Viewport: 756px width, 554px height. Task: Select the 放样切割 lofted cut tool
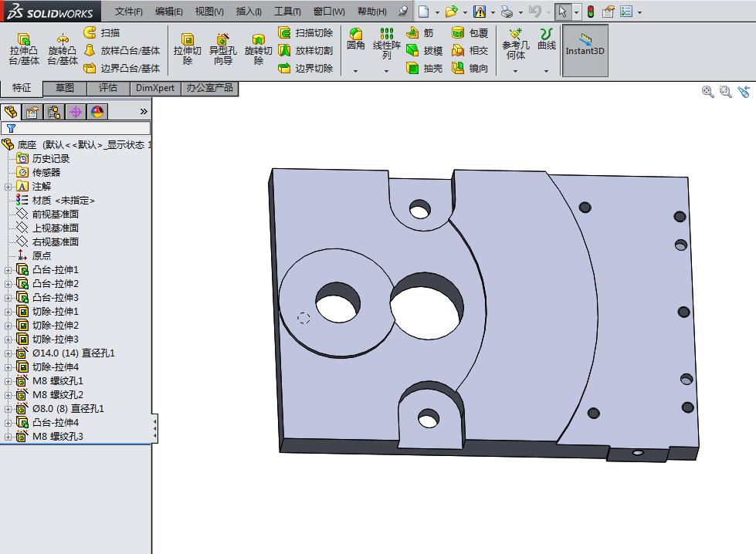(x=306, y=51)
